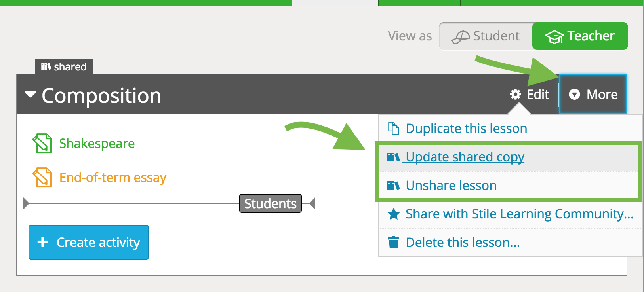644x292 pixels.
Task: Click the trash can icon in menu
Action: 393,242
